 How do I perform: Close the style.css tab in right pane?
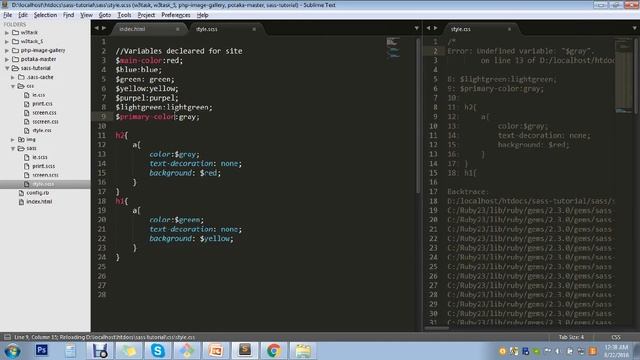tap(509, 29)
